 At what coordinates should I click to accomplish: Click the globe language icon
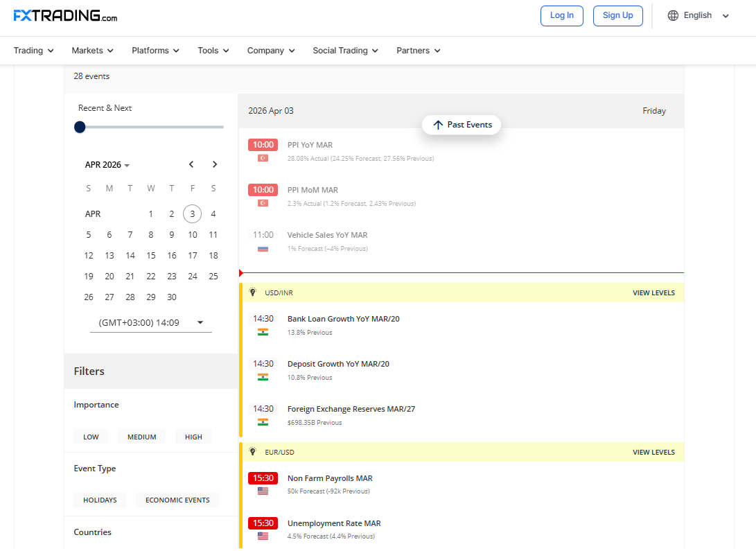[673, 15]
